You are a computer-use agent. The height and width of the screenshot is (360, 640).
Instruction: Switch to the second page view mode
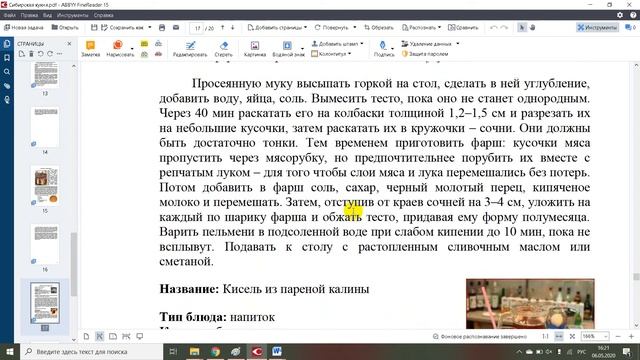point(100,336)
